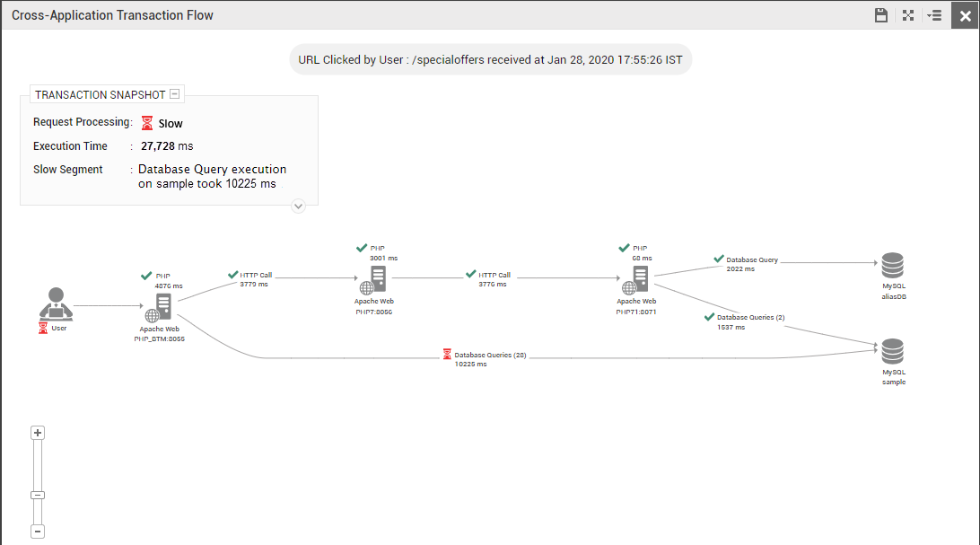Click the PHP 4876 ms label
Image resolution: width=980 pixels, height=545 pixels.
pos(169,281)
